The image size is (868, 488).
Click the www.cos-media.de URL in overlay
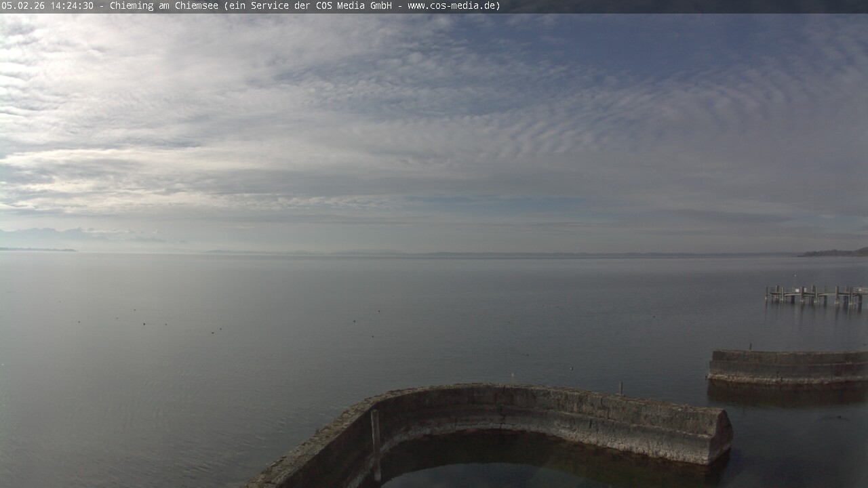(453, 6)
